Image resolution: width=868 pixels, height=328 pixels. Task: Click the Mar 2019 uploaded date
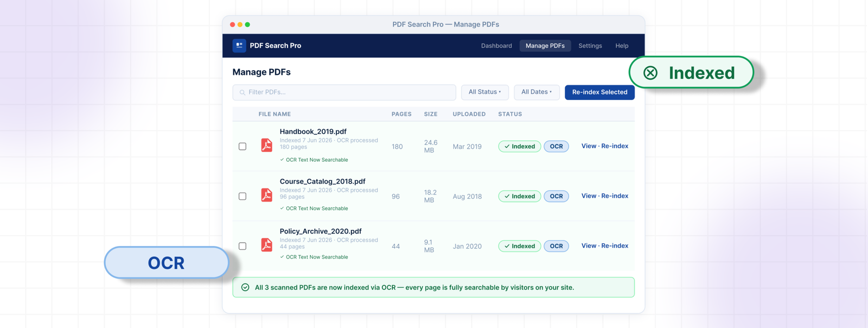(x=467, y=147)
